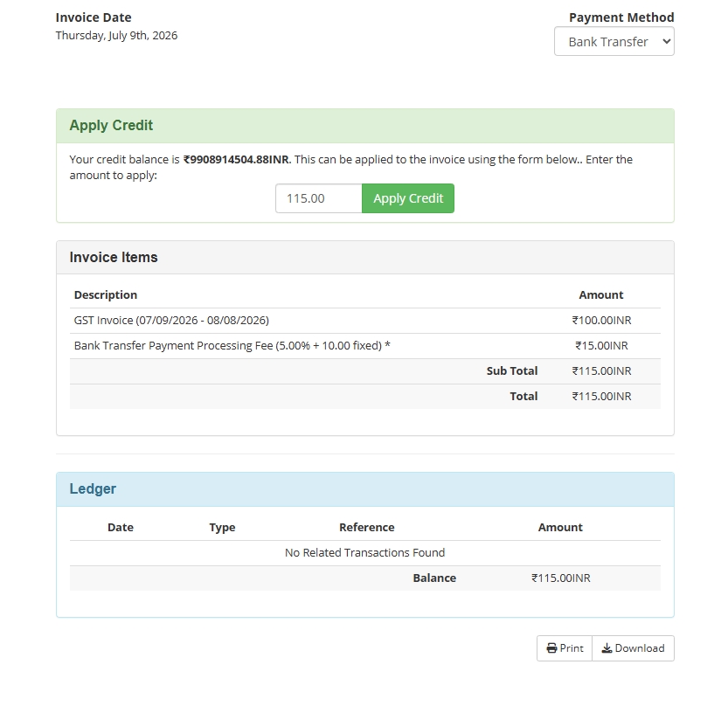The image size is (728, 713).
Task: Click the Invoice Items Amount column header
Action: pos(601,295)
